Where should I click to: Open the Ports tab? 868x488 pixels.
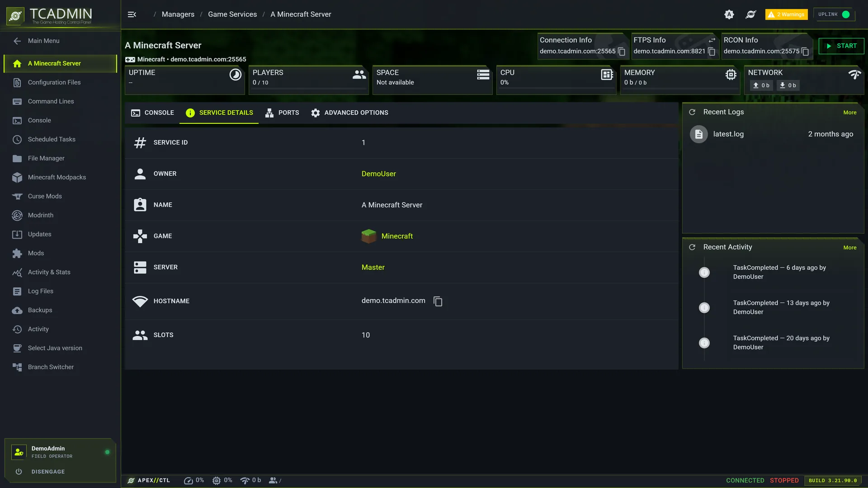(x=282, y=113)
